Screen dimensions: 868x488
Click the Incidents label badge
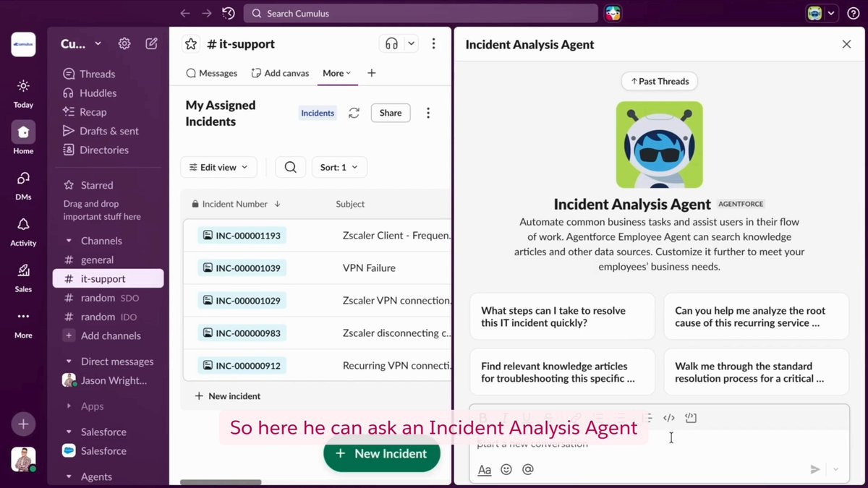point(318,113)
